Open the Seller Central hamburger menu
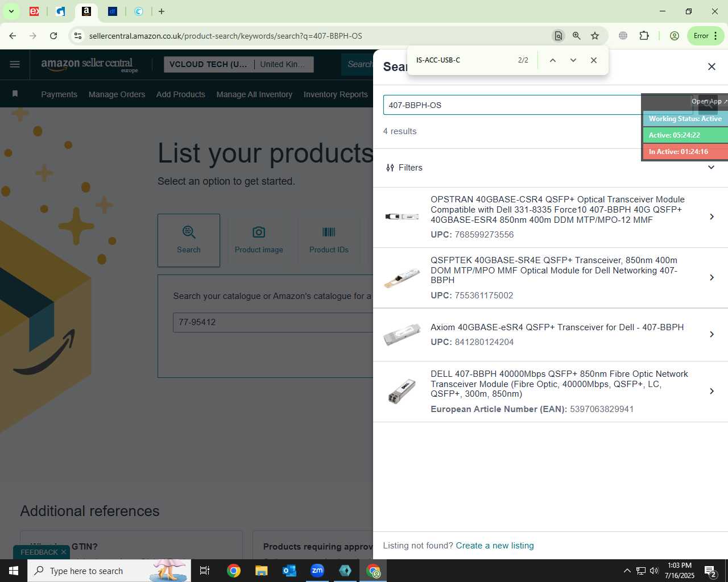The height and width of the screenshot is (582, 728). (15, 64)
